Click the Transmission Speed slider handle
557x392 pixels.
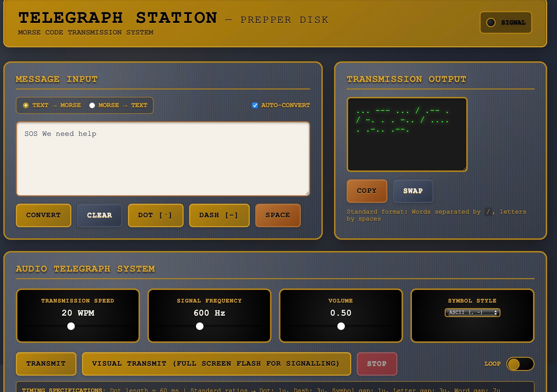click(71, 326)
